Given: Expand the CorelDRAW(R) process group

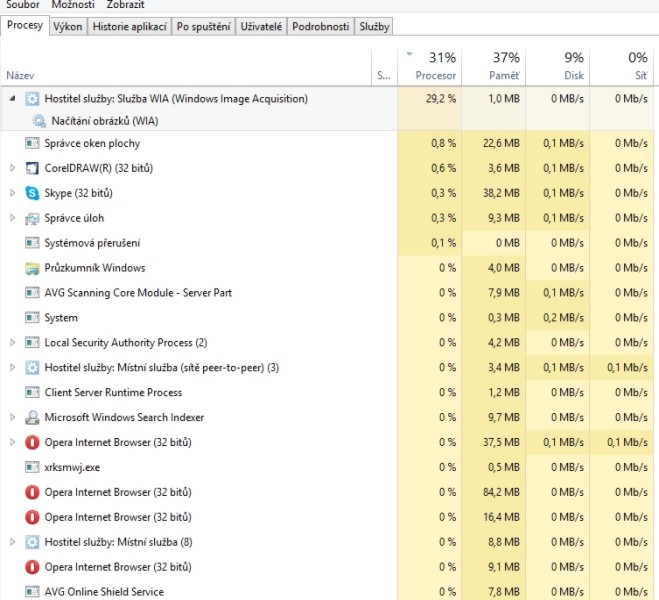Looking at the screenshot, I should click(x=12, y=168).
